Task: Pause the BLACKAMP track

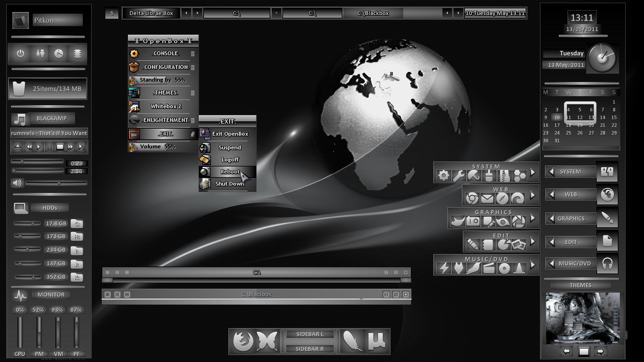Action: pos(49,147)
